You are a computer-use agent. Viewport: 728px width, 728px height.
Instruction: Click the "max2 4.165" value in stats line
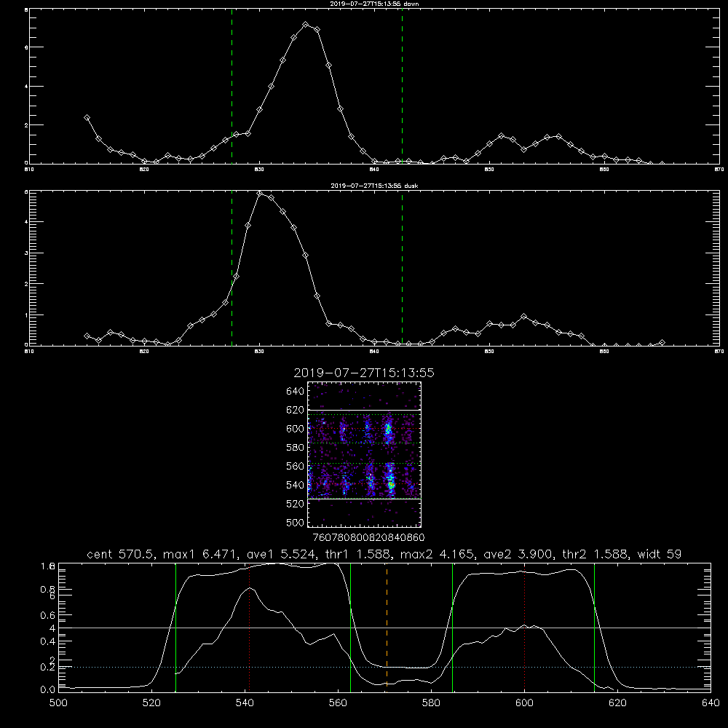click(438, 554)
